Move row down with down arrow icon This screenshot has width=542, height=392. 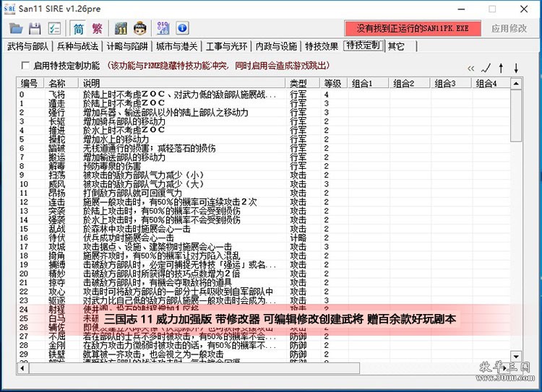click(516, 68)
